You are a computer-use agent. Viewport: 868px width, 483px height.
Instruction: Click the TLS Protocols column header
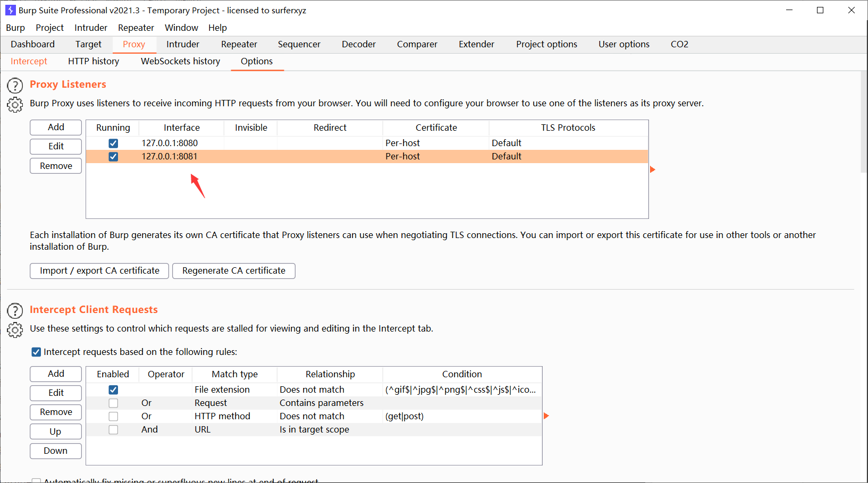coord(568,128)
